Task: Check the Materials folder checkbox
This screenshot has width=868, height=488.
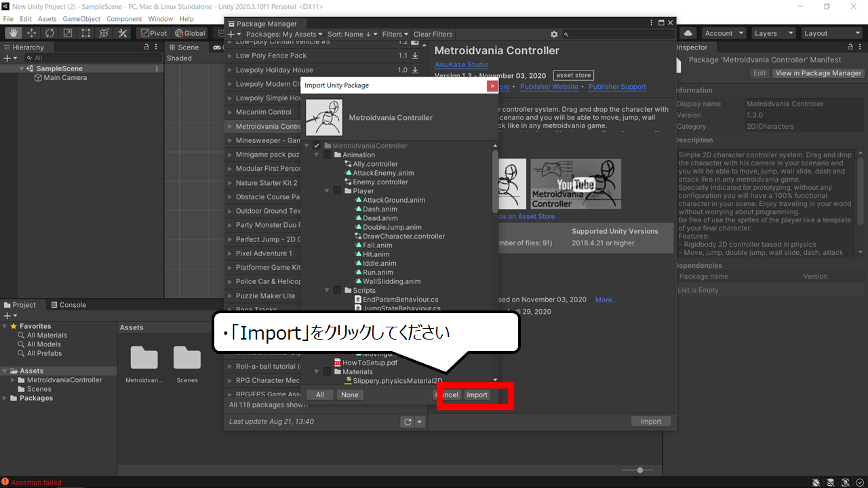Action: pyautogui.click(x=327, y=371)
